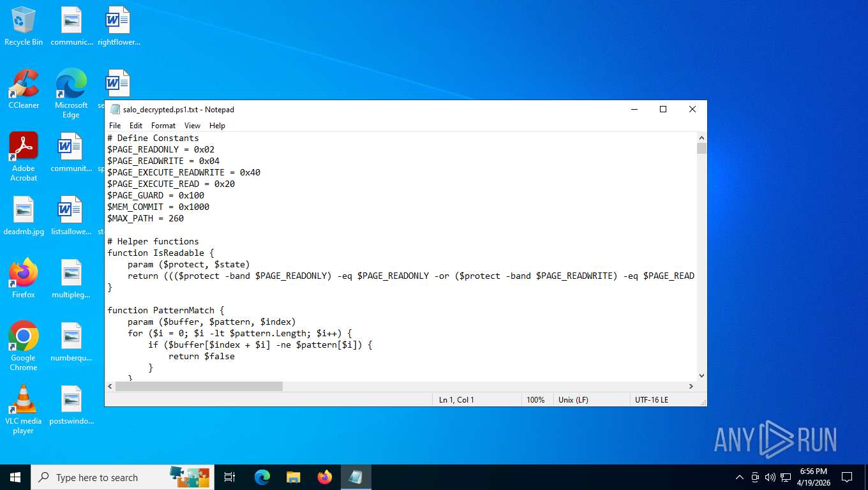Image resolution: width=868 pixels, height=490 pixels.
Task: Open File Explorer from the taskbar
Action: 293,477
